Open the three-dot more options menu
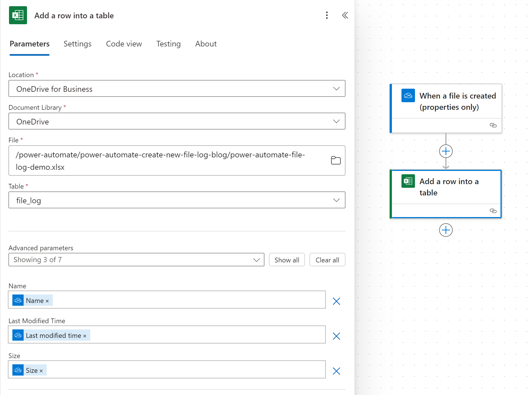The width and height of the screenshot is (532, 395). tap(327, 15)
